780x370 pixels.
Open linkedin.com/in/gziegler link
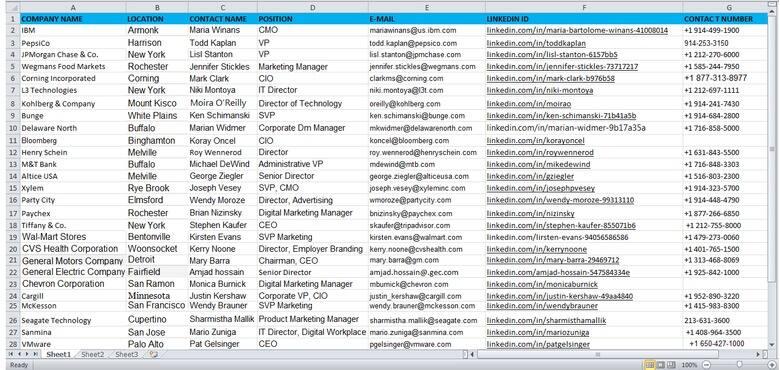[530, 176]
